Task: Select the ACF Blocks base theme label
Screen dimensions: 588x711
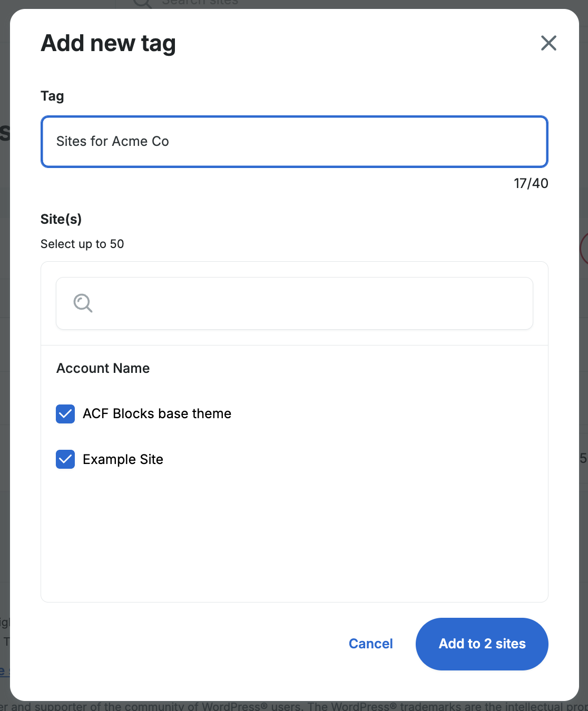Action: 157,414
